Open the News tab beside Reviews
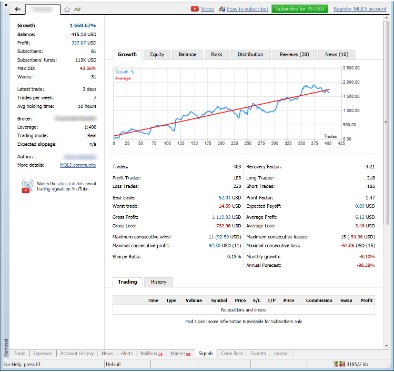The image size is (394, 372). click(336, 54)
